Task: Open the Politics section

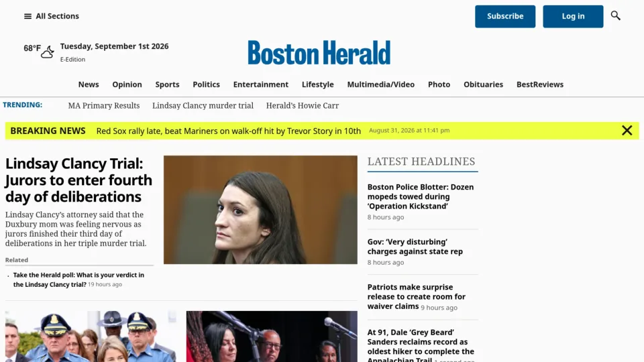Action: [206, 84]
